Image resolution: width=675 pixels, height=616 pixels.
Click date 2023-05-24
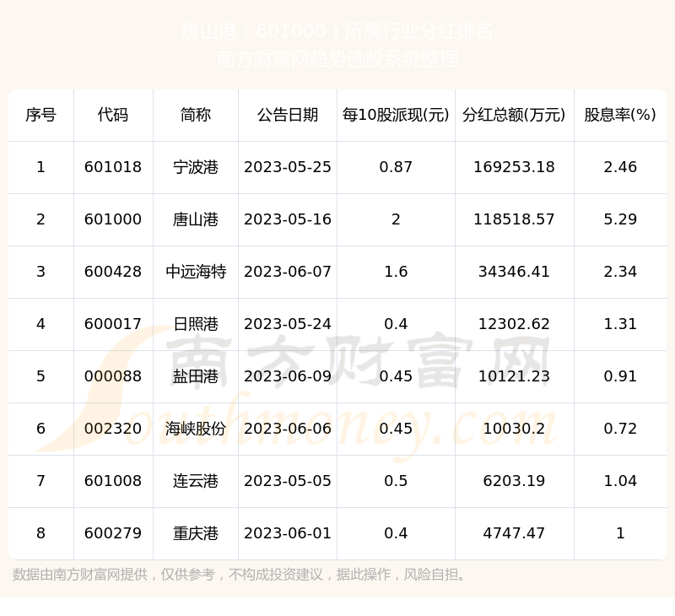(x=288, y=324)
